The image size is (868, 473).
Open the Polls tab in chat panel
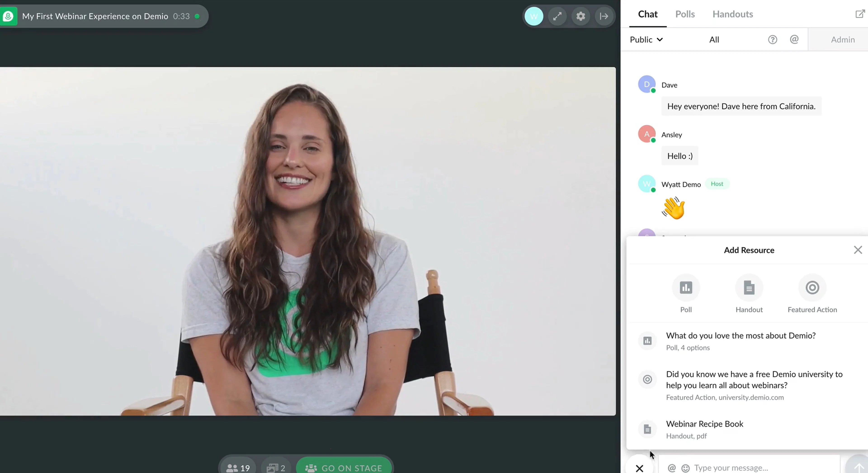tap(685, 14)
